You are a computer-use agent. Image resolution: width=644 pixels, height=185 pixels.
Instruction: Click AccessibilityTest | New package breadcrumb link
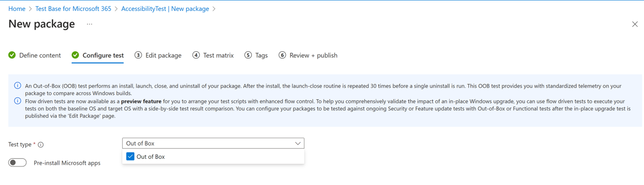point(165,9)
